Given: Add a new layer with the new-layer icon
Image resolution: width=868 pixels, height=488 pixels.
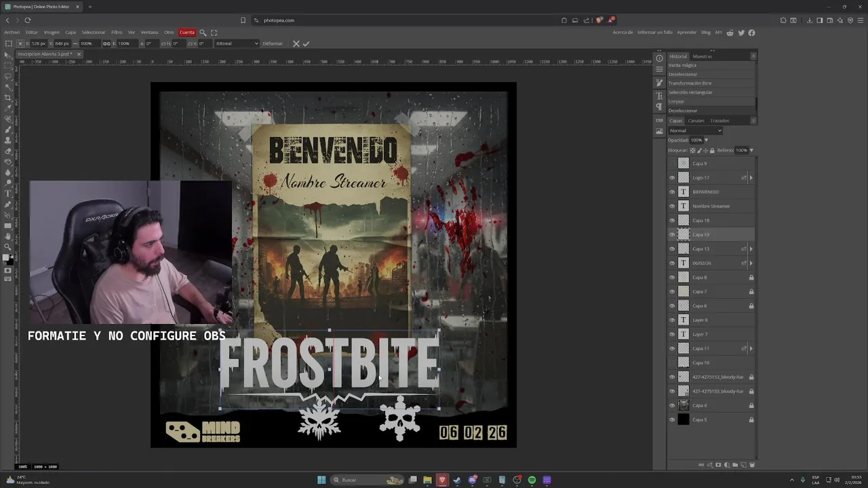Looking at the screenshot, I should (x=743, y=465).
